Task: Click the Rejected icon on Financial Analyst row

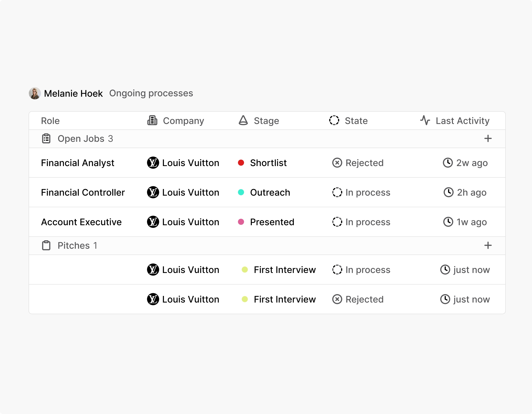Action: coord(337,163)
